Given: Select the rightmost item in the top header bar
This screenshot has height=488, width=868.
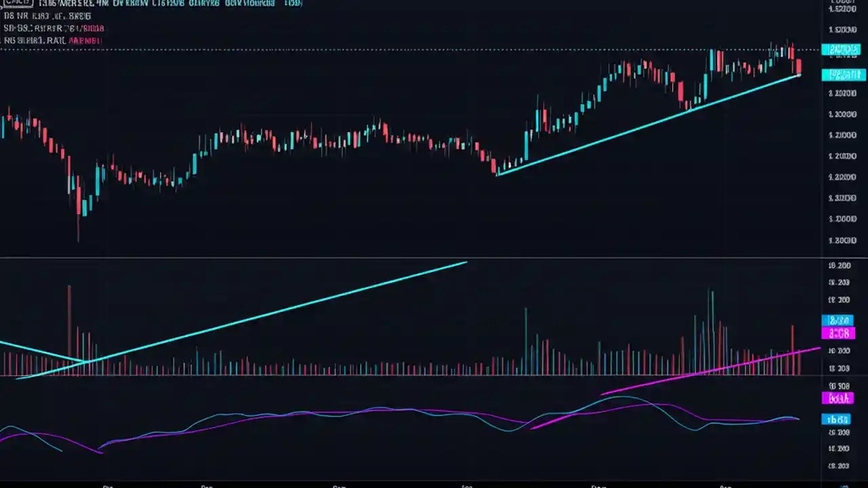Looking at the screenshot, I should [292, 3].
